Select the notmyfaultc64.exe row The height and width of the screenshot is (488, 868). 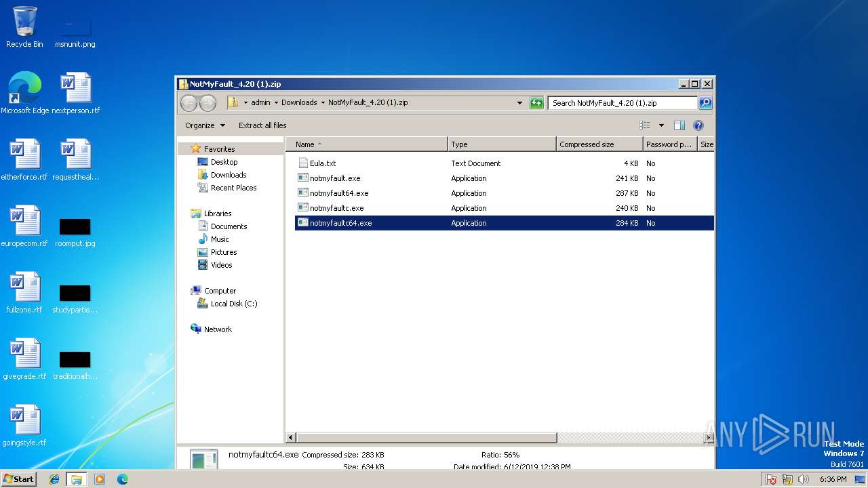(505, 223)
